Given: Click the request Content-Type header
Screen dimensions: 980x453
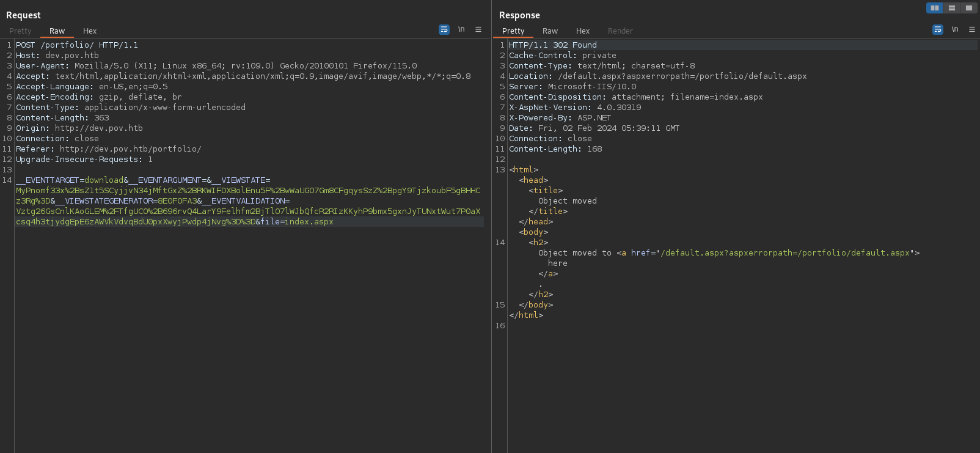Looking at the screenshot, I should coord(131,108).
